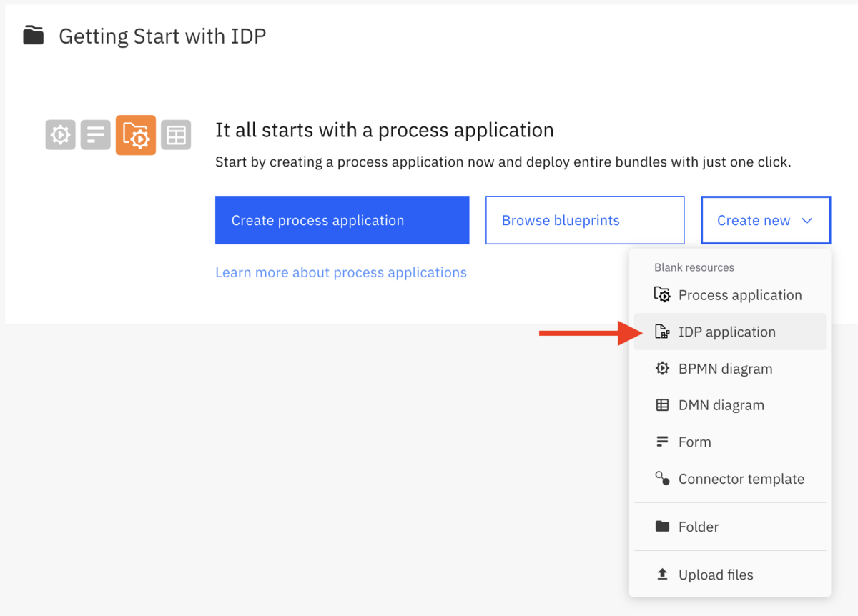Click the DMN diagram table icon
Image resolution: width=858 pixels, height=616 pixels.
click(x=662, y=405)
